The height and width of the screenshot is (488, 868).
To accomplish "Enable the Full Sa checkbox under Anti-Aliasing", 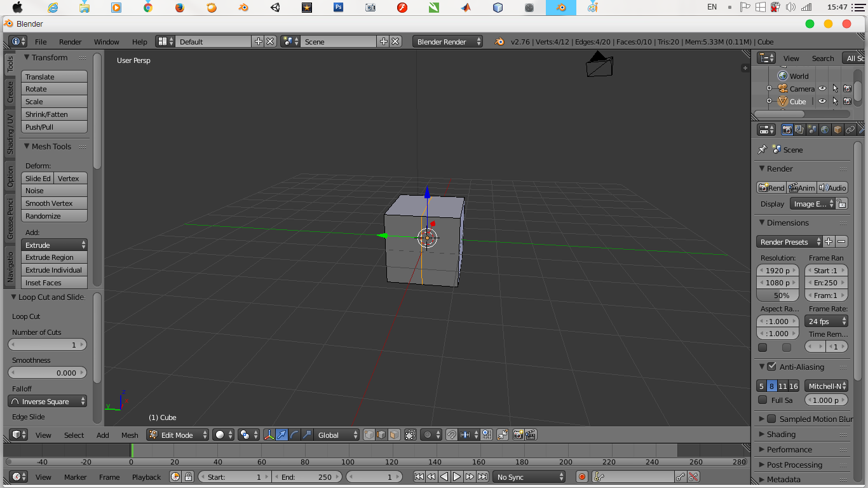I will 763,400.
